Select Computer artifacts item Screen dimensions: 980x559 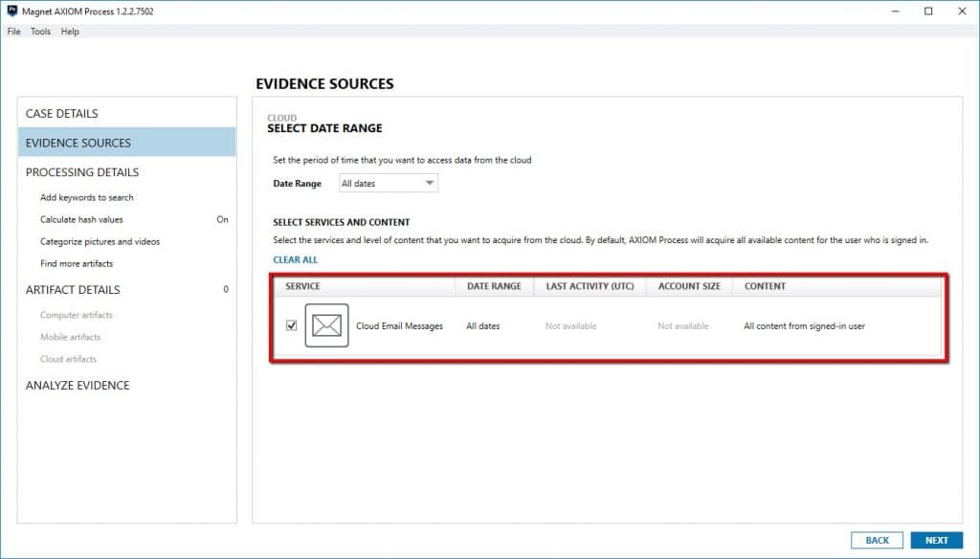coord(77,315)
